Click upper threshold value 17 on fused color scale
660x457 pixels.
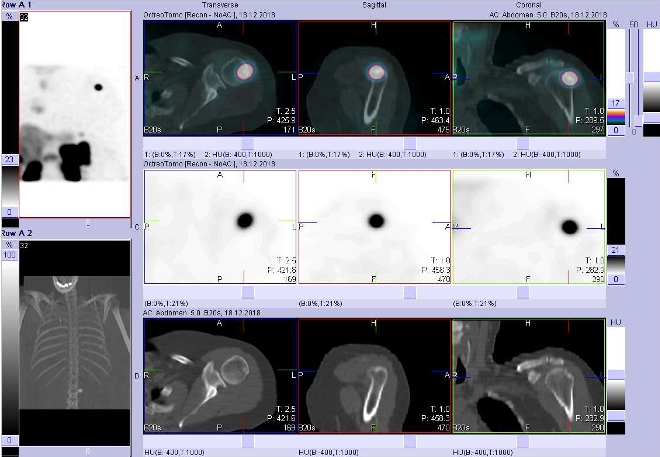tap(616, 101)
